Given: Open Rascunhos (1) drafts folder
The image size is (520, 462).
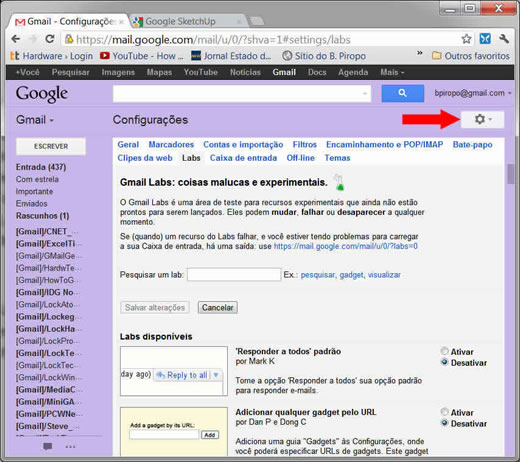Looking at the screenshot, I should coord(43,216).
